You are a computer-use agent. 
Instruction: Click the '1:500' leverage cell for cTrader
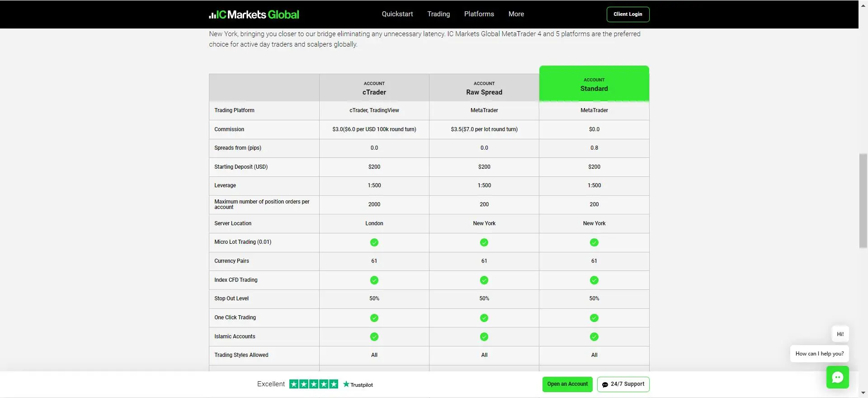[x=374, y=185]
